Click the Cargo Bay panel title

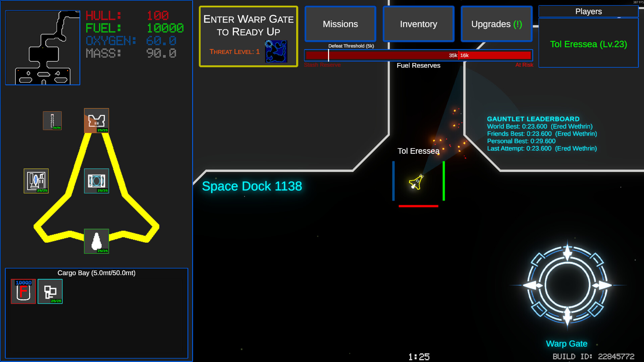point(96,273)
